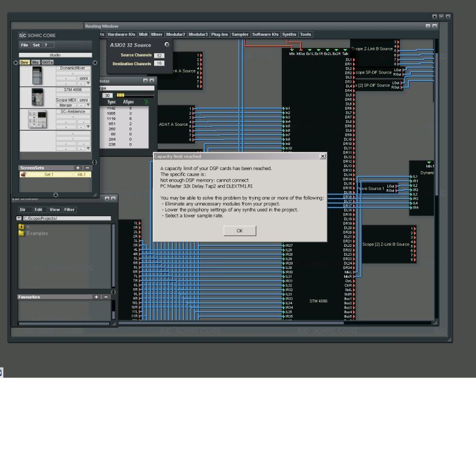Image resolution: width=476 pixels, height=460 pixels.
Task: Open the Synths menu
Action: click(289, 34)
